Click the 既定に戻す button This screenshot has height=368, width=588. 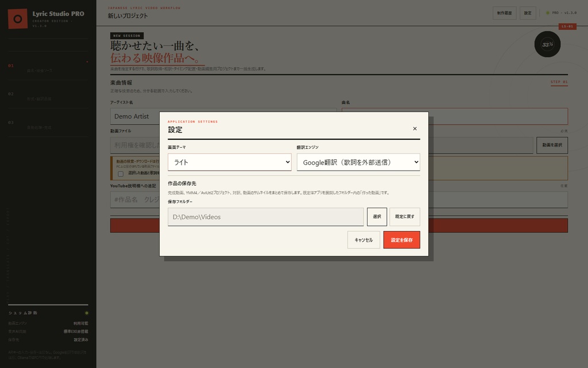405,217
